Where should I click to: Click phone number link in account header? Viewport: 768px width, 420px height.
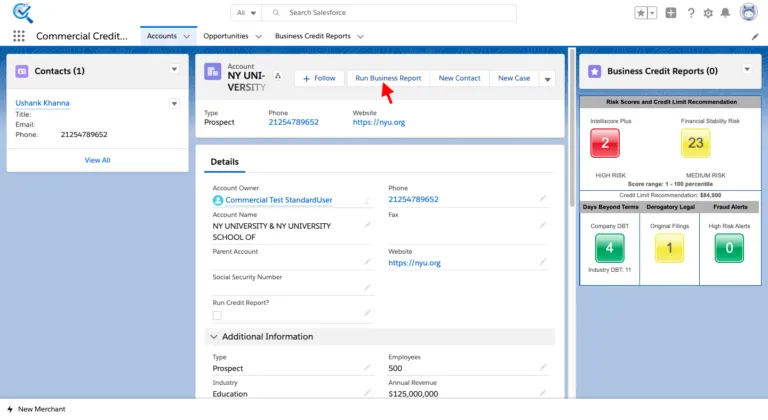(293, 122)
